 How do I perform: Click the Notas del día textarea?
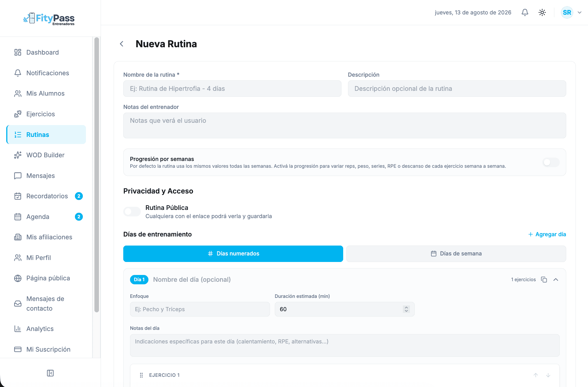coord(345,345)
